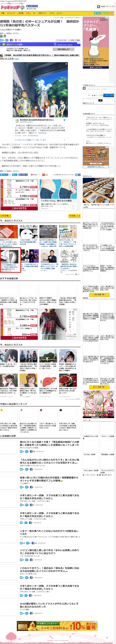Open the #anohana hashtag in the tweet
The image size is (116, 644).
pyautogui.click(x=42, y=133)
